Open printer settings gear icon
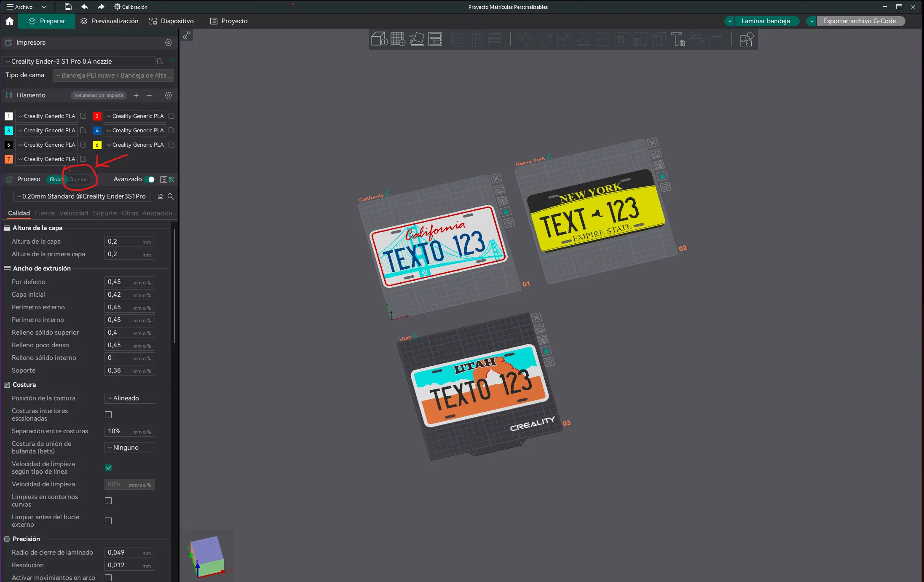The width and height of the screenshot is (924, 582). (x=169, y=43)
